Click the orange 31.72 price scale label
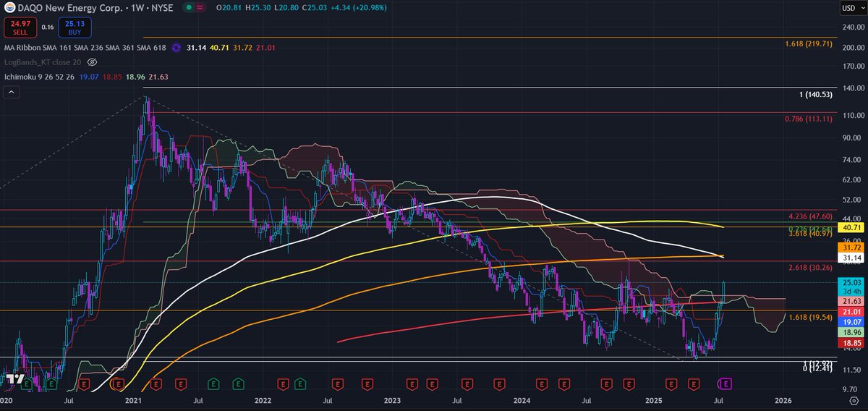 [x=849, y=247]
